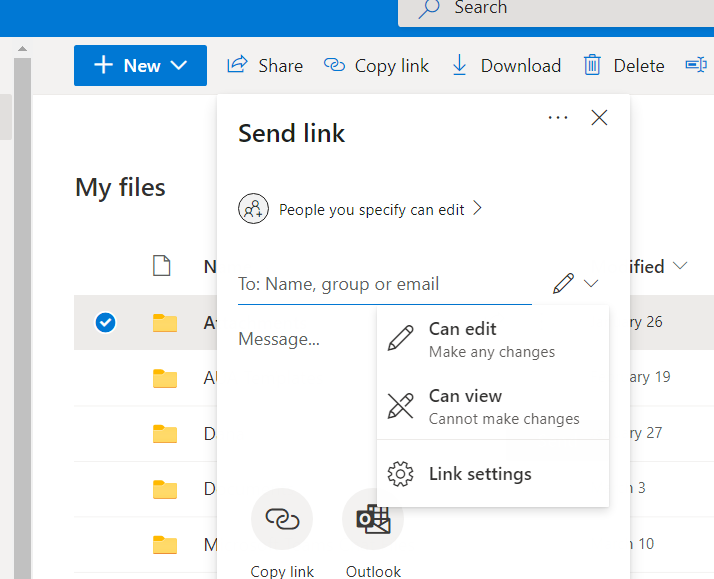The height and width of the screenshot is (579, 714).
Task: Open Link settings from the menu
Action: point(479,474)
